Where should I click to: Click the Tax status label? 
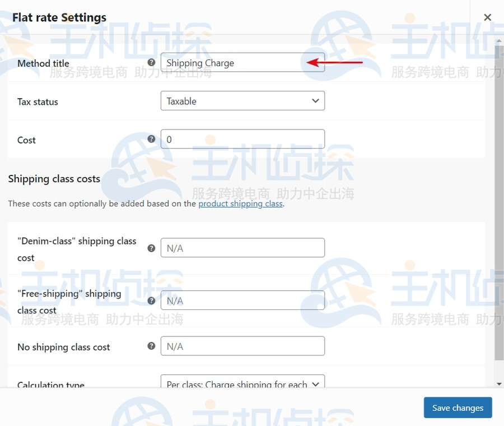pos(38,102)
